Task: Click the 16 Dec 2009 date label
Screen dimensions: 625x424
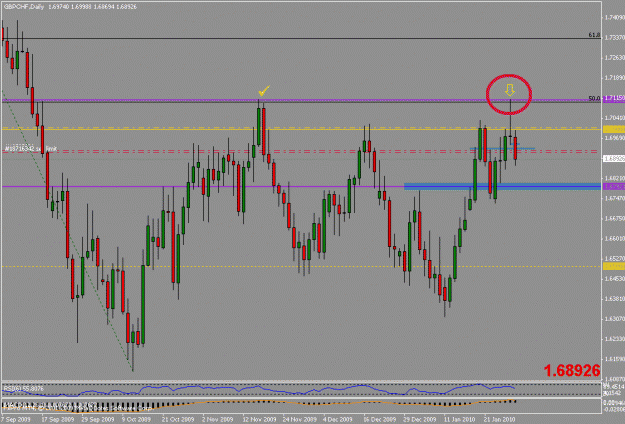Action: [379, 420]
